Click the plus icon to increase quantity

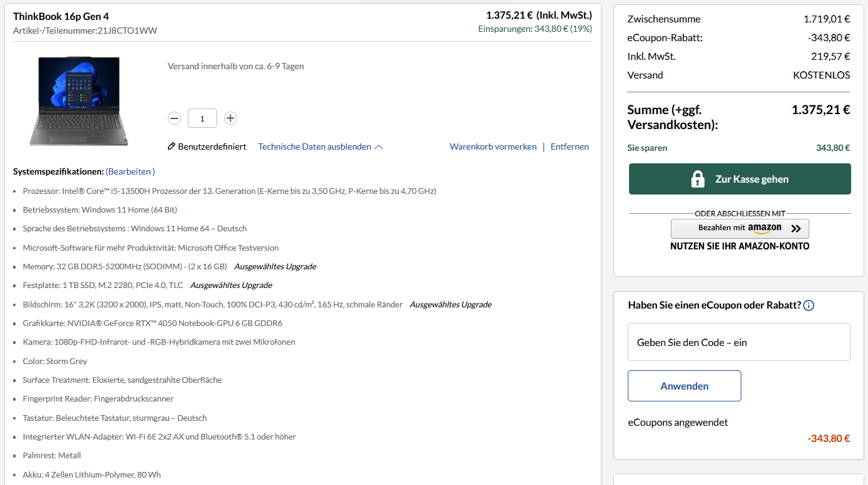230,118
